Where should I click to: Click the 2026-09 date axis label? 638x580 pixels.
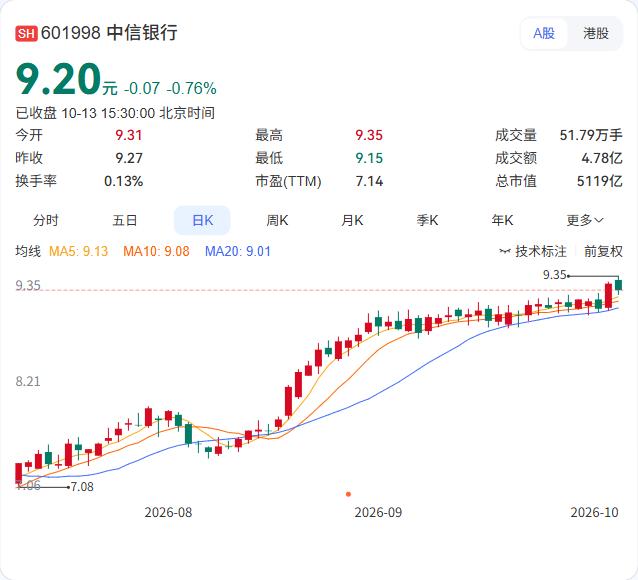click(x=378, y=512)
